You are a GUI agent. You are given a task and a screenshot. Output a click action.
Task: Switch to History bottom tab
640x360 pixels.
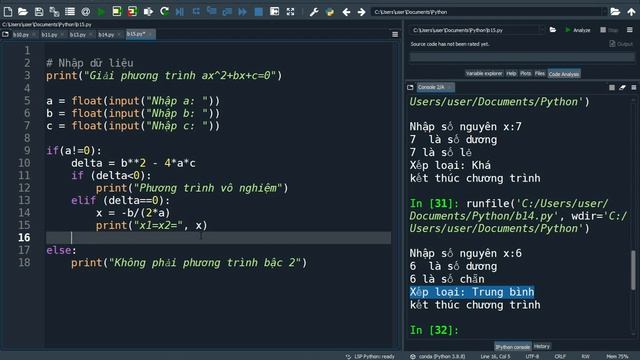click(x=542, y=346)
